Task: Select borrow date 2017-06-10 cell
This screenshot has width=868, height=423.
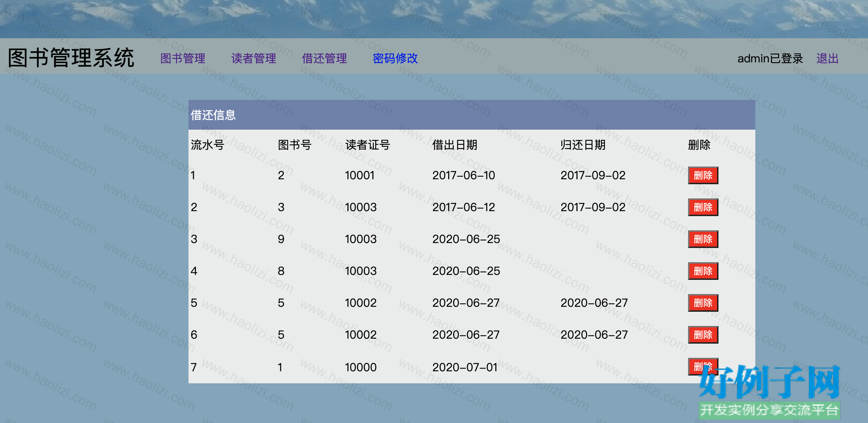Action: click(x=464, y=175)
